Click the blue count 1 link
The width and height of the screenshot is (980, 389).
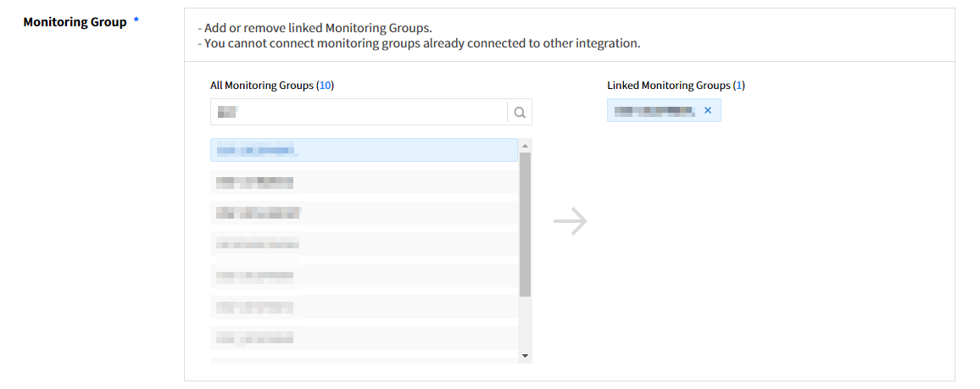pos(739,86)
